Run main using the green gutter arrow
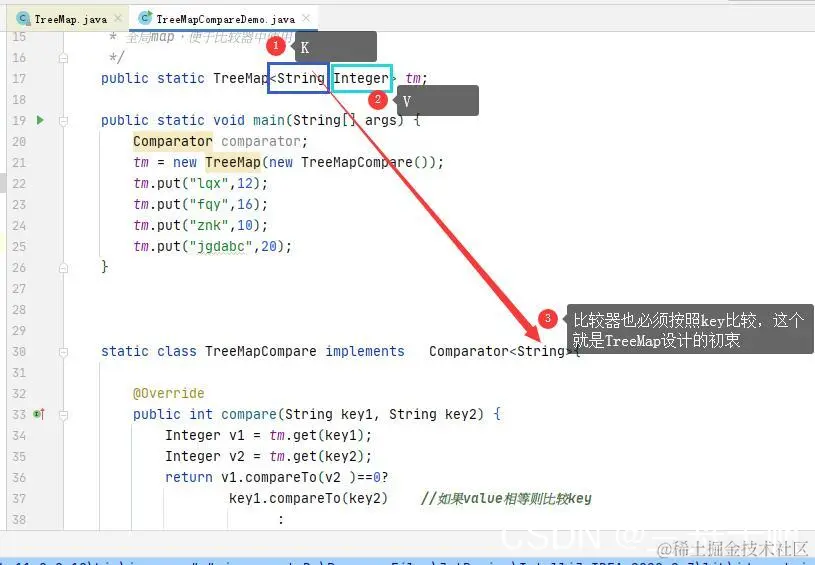The height and width of the screenshot is (565, 815). 41,120
